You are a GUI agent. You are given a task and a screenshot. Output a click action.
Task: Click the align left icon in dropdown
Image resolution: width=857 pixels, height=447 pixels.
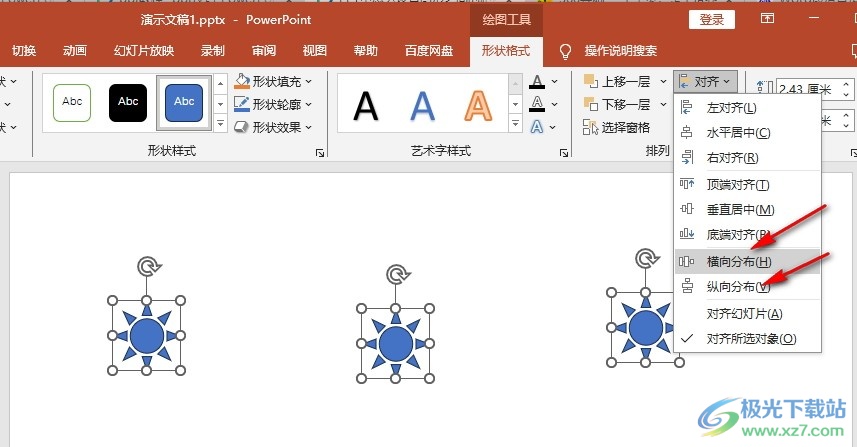tap(686, 108)
